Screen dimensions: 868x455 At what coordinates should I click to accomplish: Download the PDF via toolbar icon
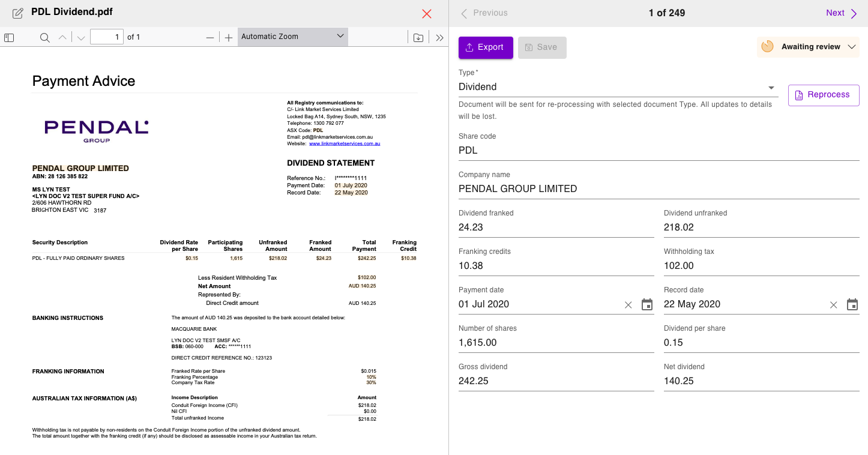tap(418, 37)
